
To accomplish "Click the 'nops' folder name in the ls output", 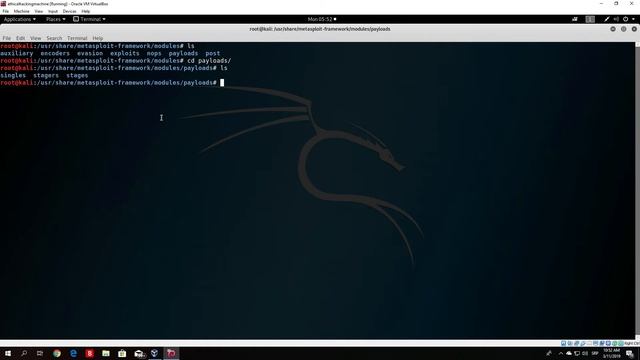I will (x=154, y=53).
